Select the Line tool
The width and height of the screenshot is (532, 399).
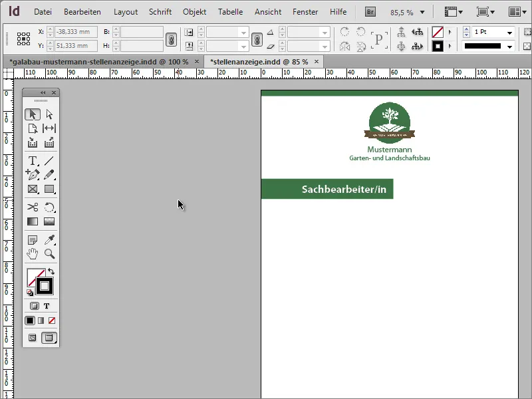coord(49,160)
